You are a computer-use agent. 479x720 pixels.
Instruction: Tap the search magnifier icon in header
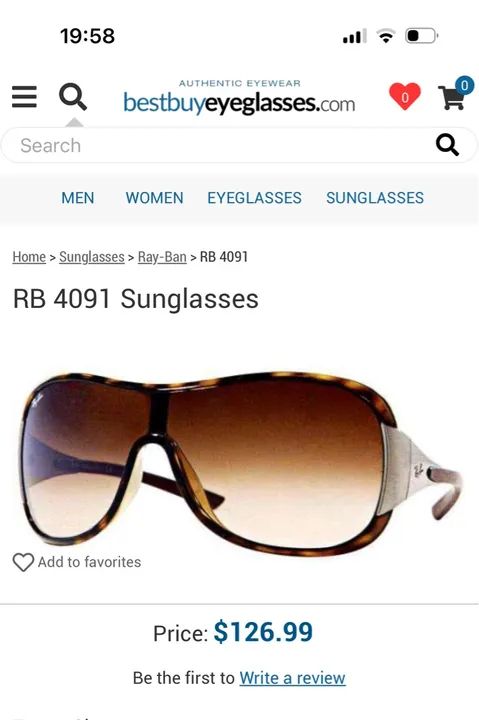[73, 96]
